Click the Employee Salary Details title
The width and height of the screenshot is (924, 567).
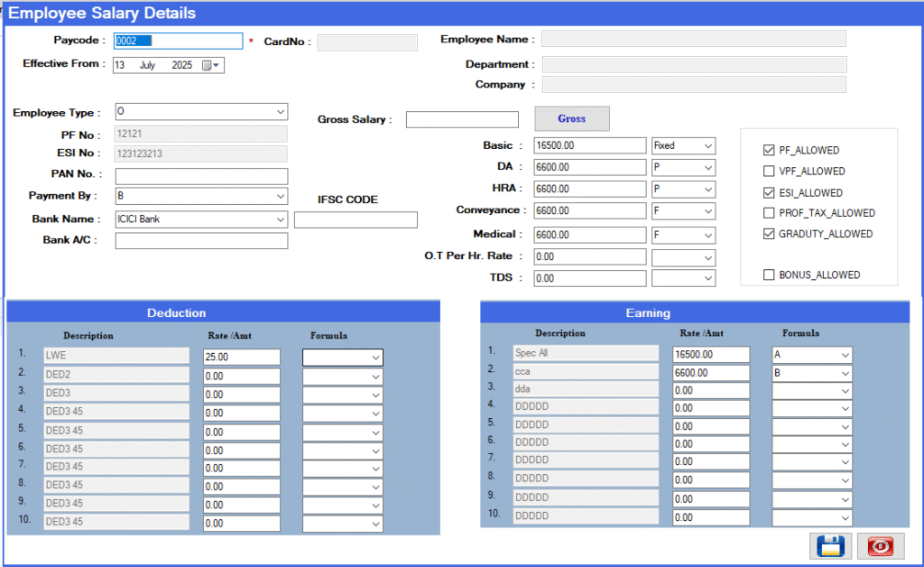[x=102, y=13]
